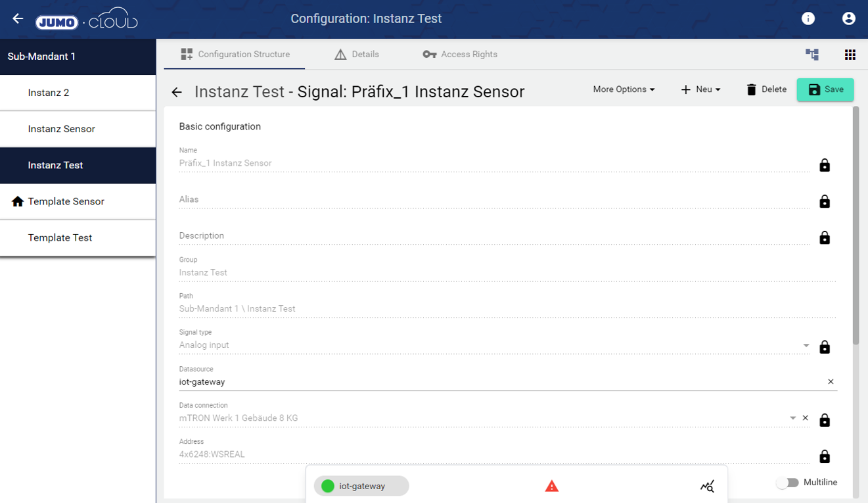Click the lock icon beside Name field
The width and height of the screenshot is (868, 503).
coord(825,165)
